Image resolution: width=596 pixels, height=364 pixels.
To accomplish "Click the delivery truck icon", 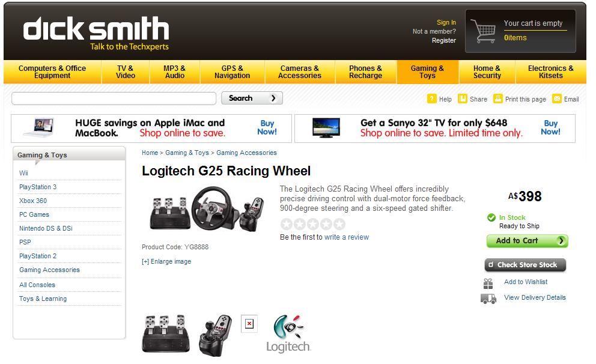I will 488,299.
